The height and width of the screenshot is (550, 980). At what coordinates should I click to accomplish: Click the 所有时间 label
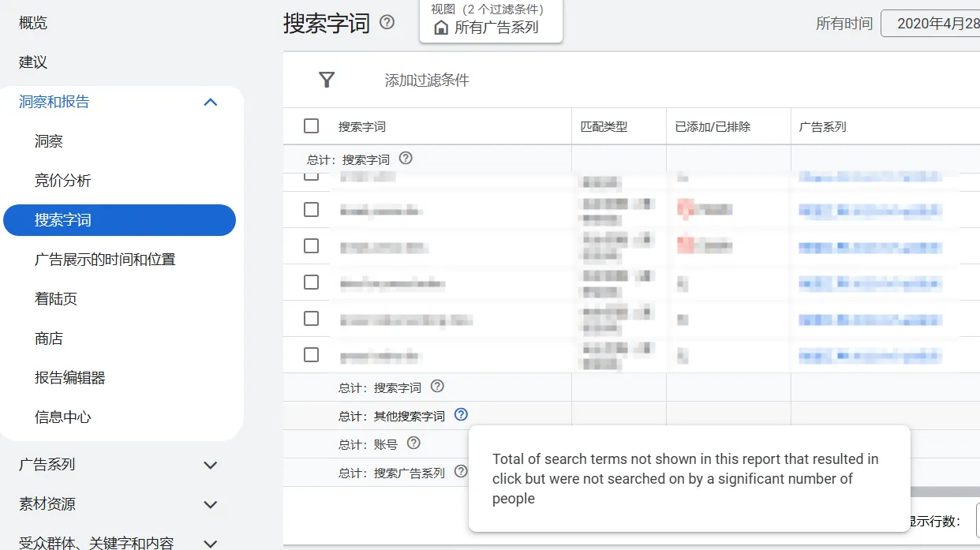click(844, 24)
